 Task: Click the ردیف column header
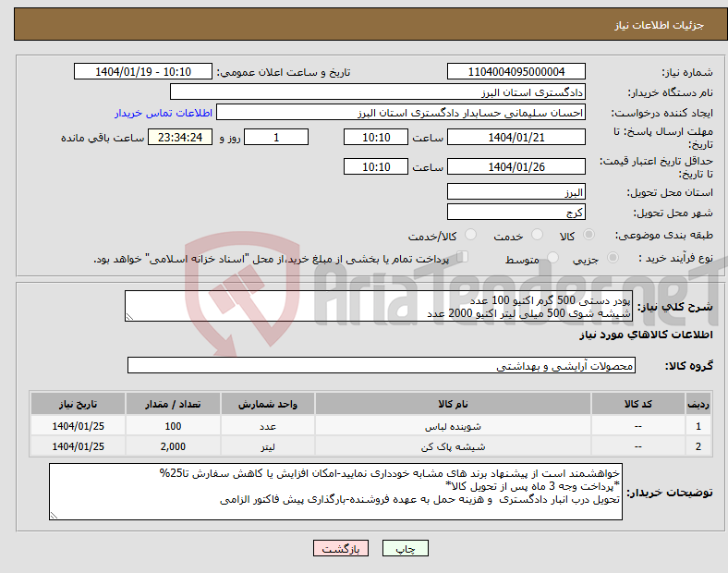(698, 404)
